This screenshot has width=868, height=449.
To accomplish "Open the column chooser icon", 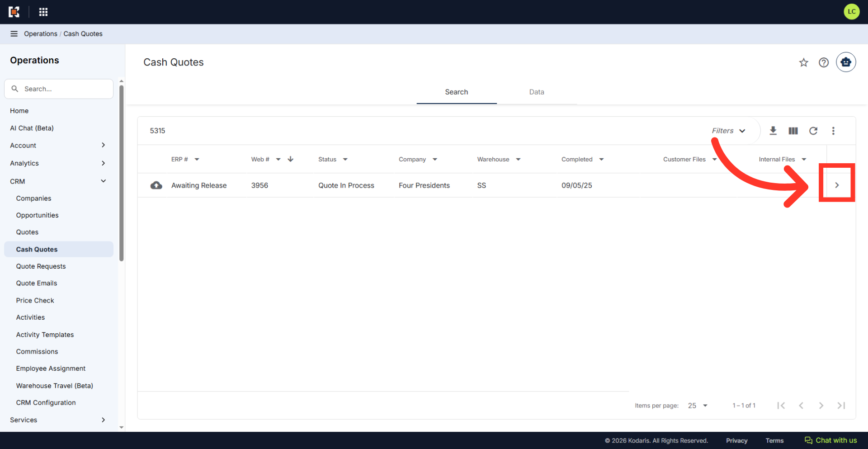I will pyautogui.click(x=793, y=131).
